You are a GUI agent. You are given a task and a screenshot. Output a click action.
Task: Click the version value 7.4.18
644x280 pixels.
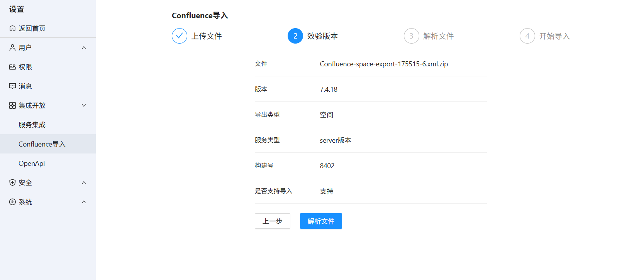pos(329,89)
